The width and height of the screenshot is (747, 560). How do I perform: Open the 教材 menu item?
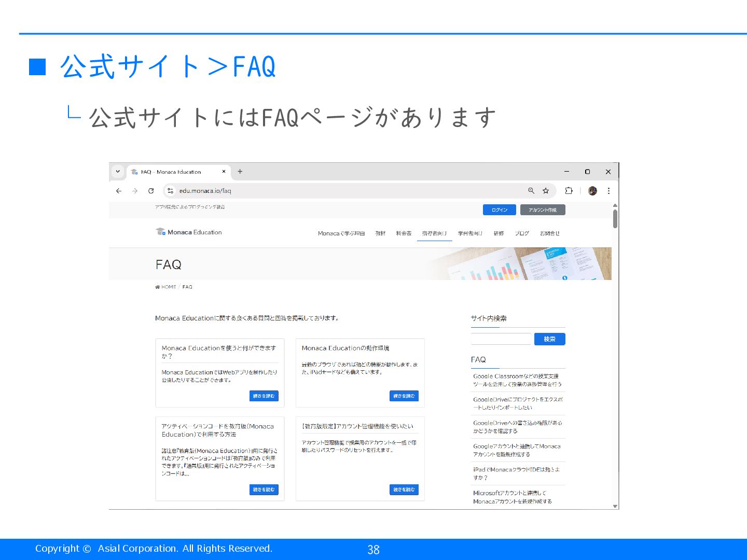click(x=380, y=233)
